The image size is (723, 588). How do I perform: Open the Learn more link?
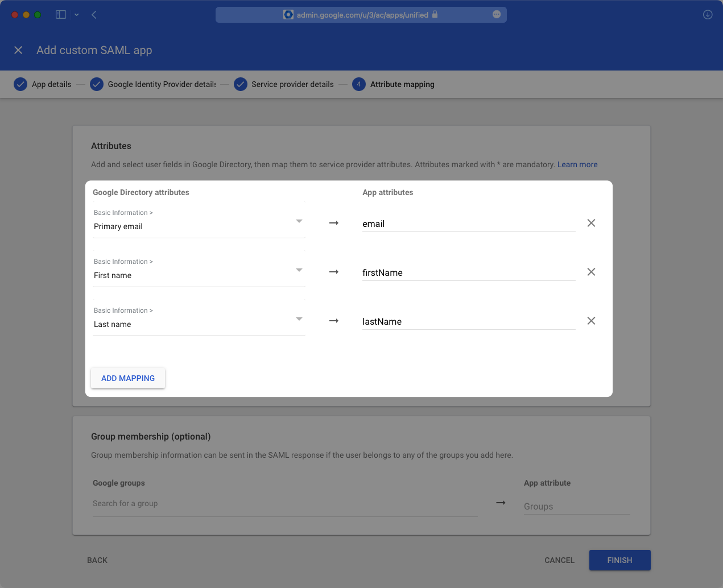pyautogui.click(x=577, y=164)
